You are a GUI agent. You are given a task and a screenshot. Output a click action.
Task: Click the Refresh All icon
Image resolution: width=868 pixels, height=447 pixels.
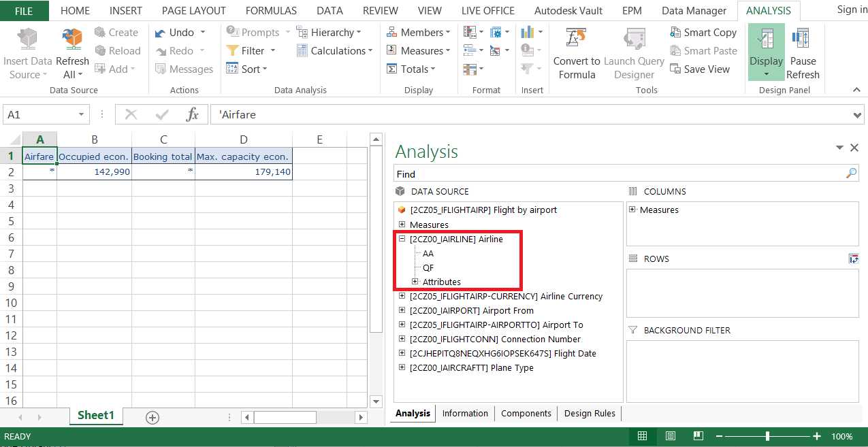click(72, 39)
